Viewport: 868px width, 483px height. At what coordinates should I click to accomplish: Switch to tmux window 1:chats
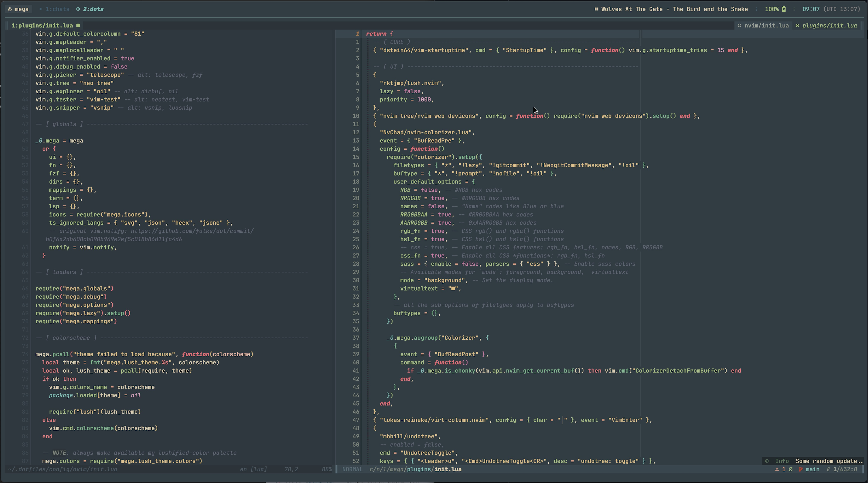point(57,9)
